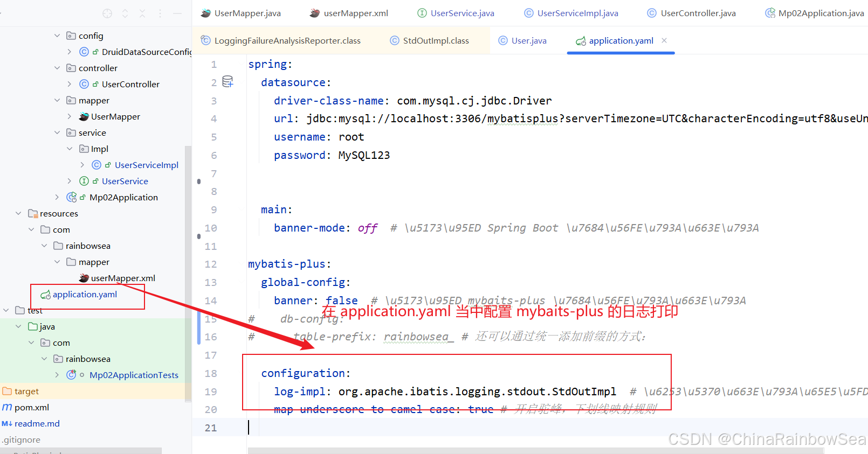Click the locate-file crosshair icon in project panel
Viewport: 868px width, 454px height.
(x=107, y=13)
